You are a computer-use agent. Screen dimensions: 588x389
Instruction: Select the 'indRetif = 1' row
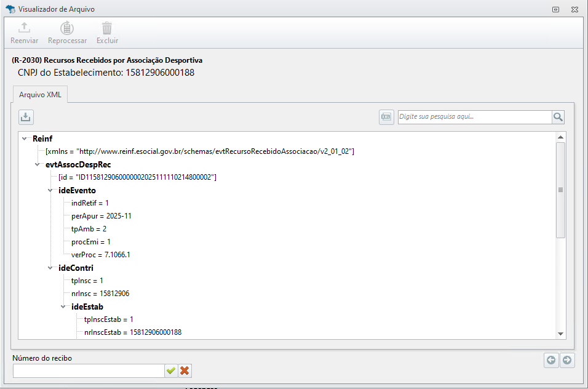click(90, 203)
